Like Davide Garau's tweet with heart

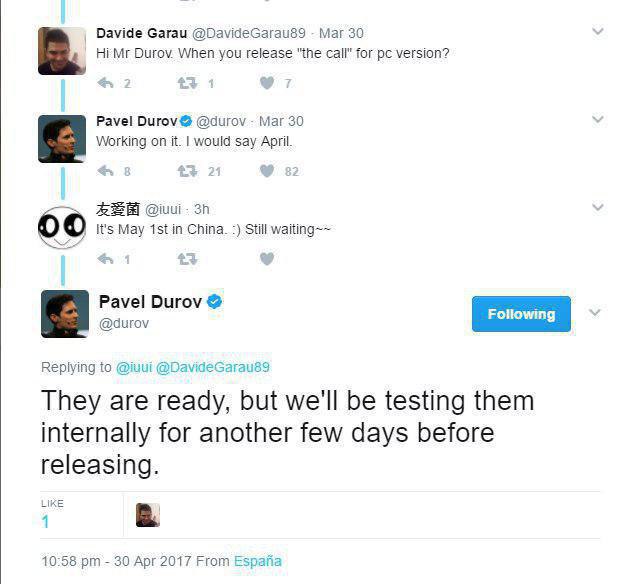click(267, 83)
